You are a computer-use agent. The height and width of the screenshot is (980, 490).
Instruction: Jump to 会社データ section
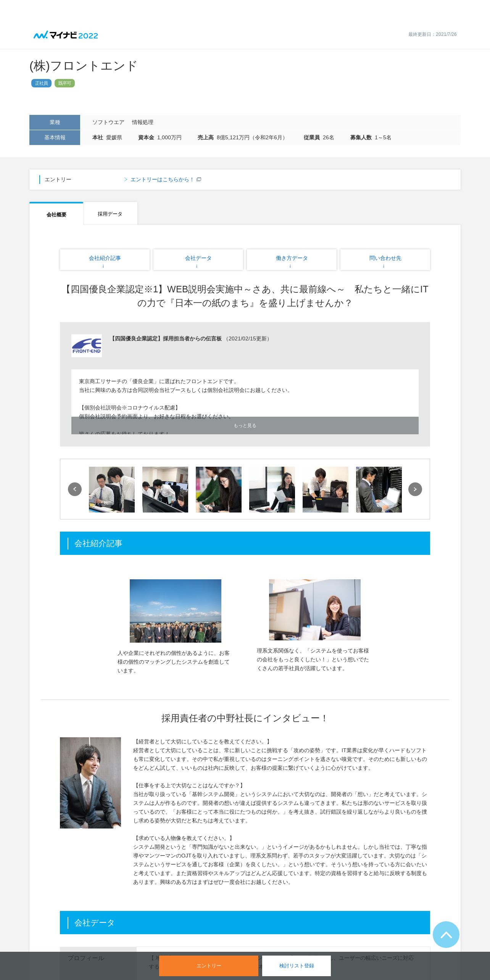pyautogui.click(x=198, y=260)
